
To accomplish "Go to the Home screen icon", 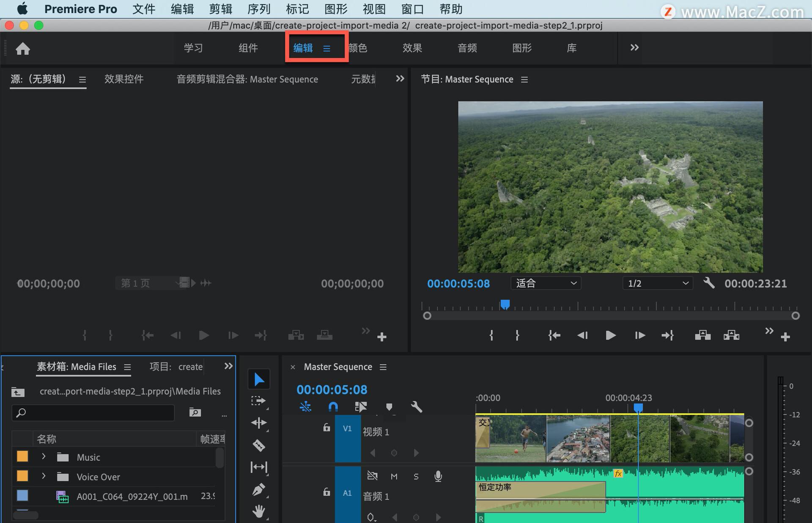I will coord(23,49).
